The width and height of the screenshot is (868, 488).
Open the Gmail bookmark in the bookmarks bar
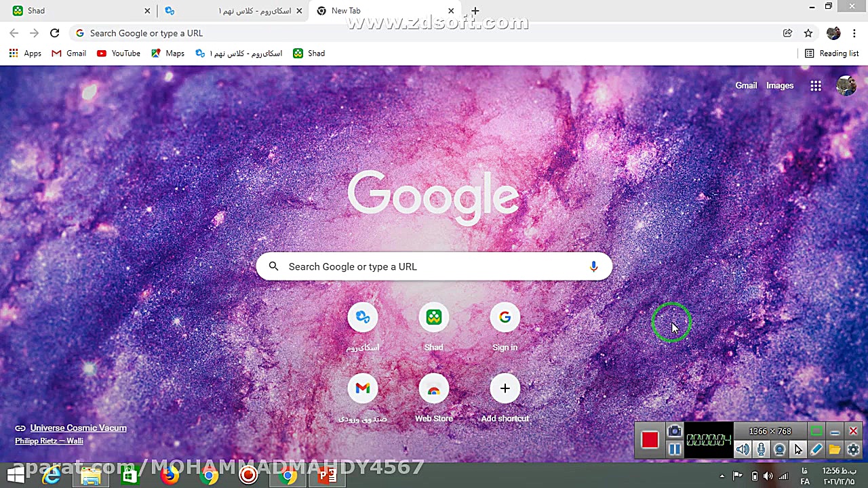point(69,54)
